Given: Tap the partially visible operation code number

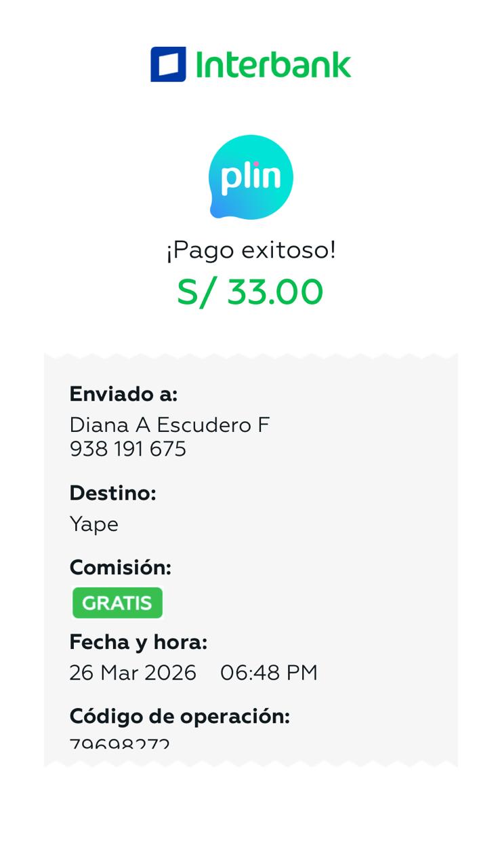Looking at the screenshot, I should pos(120,743).
